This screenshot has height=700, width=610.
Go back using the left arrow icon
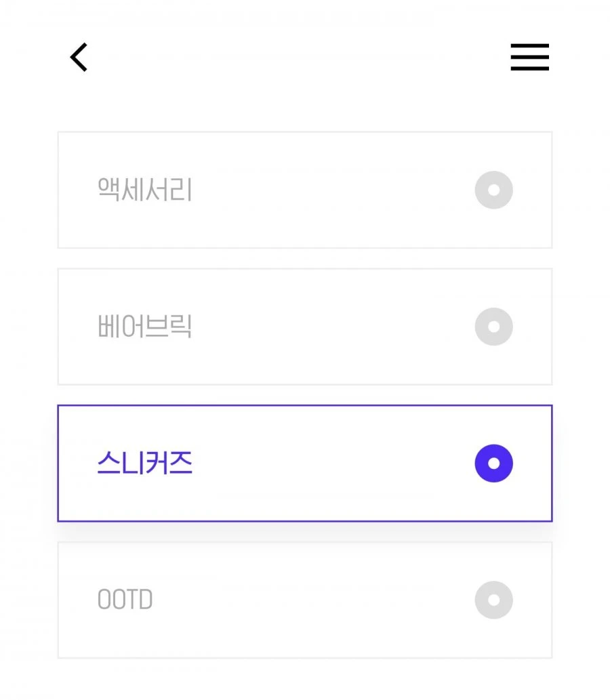tap(79, 57)
